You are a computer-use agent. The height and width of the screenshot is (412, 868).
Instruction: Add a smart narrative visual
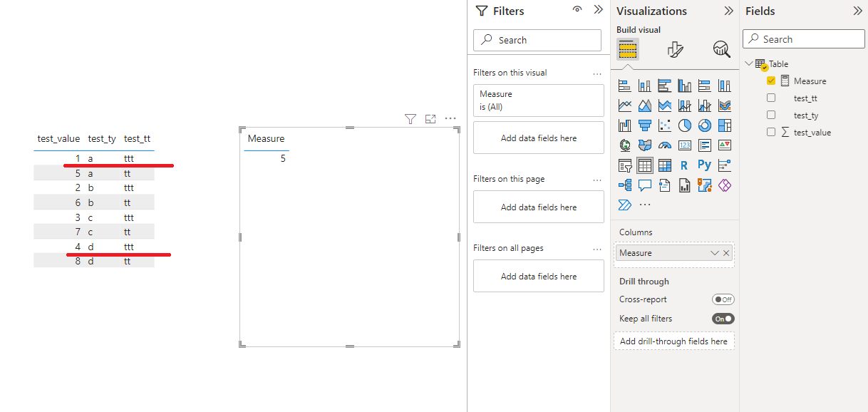[x=665, y=185]
